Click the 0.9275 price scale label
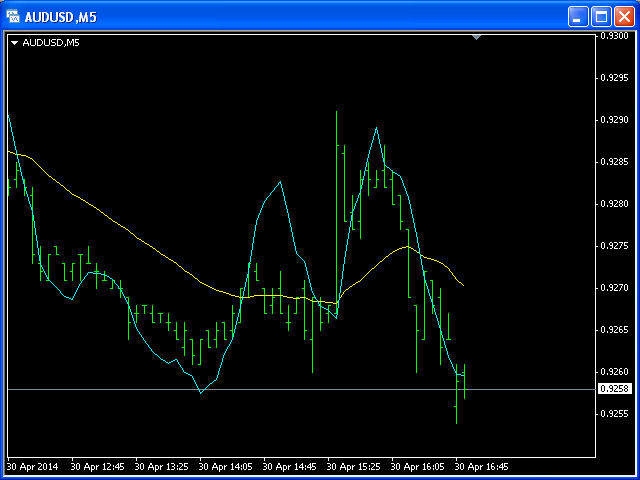The image size is (640, 480). tap(616, 246)
